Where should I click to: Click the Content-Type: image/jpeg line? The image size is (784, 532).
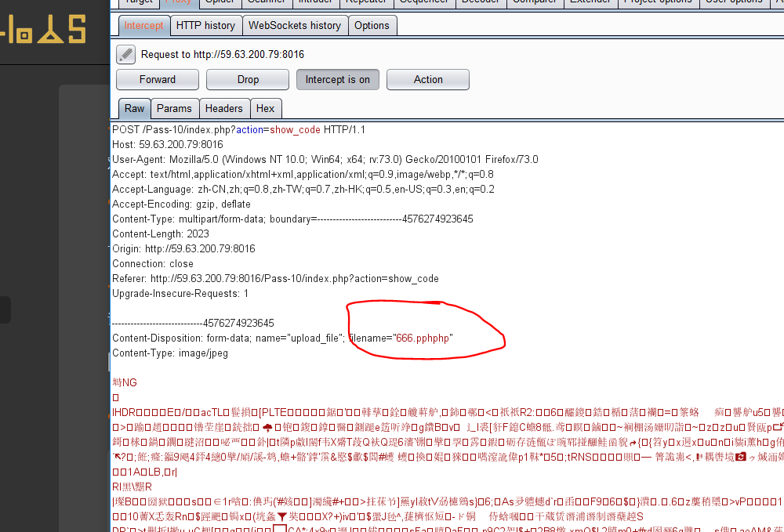click(x=170, y=353)
